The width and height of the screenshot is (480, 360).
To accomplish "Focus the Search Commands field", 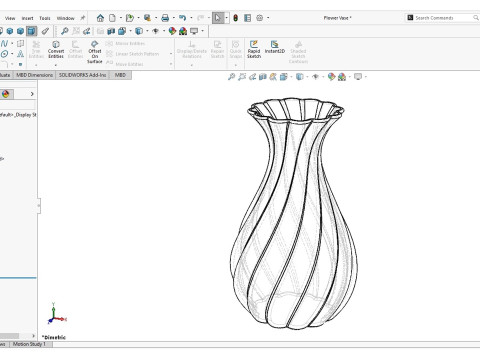I will (442, 18).
